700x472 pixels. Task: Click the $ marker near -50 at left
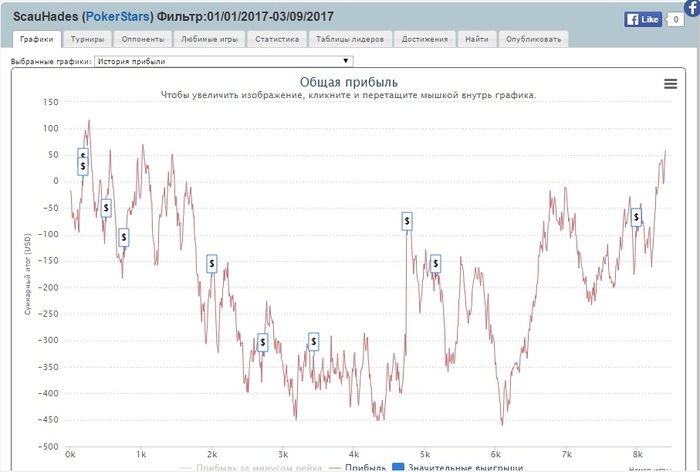click(x=106, y=208)
